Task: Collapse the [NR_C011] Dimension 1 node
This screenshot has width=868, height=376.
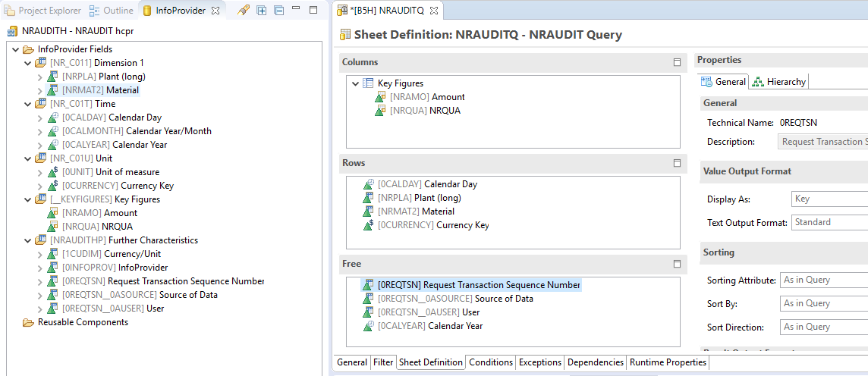Action: click(x=27, y=63)
